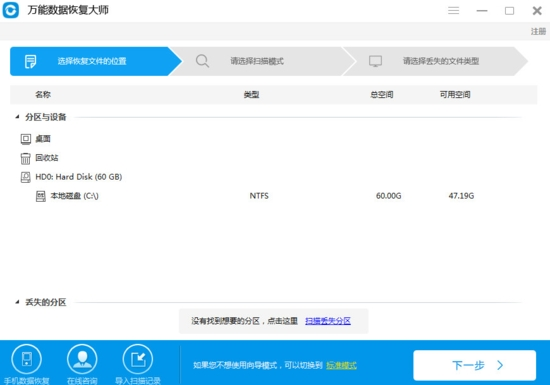Open 在线咨询 online consultation icon
550x385 pixels.
82,359
